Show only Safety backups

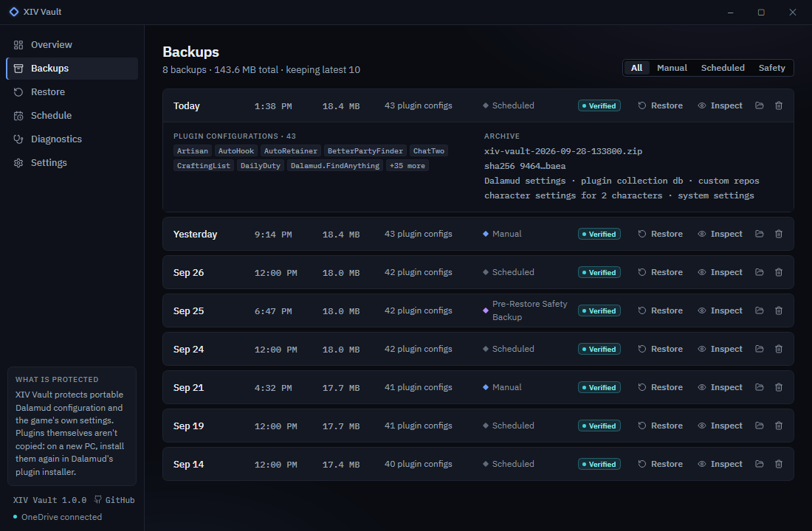click(771, 68)
